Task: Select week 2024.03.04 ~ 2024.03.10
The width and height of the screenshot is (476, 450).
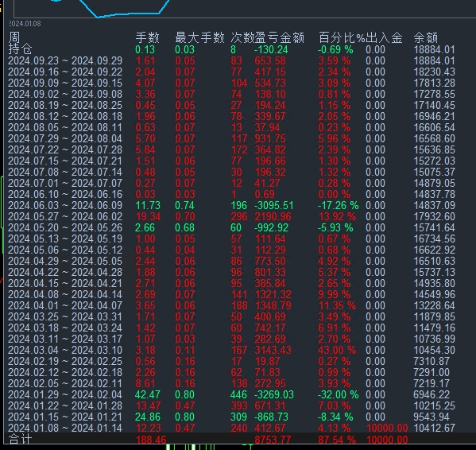Action: click(65, 350)
